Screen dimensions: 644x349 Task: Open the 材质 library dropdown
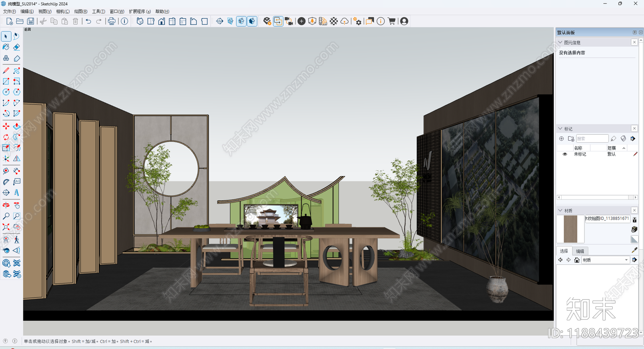tap(605, 260)
